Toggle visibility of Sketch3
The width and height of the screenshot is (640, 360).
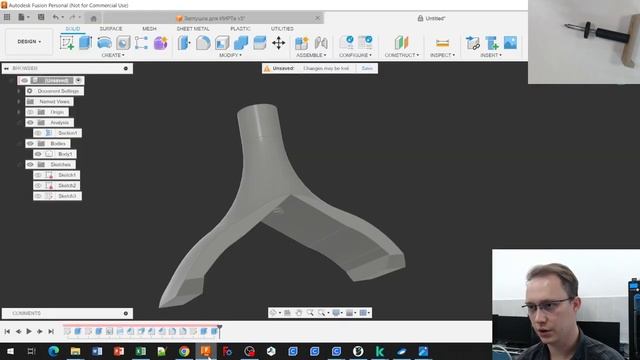[x=38, y=196]
